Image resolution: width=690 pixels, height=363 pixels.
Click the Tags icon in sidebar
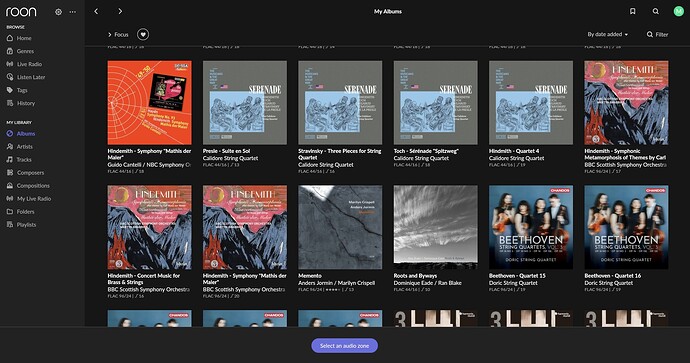pos(10,90)
